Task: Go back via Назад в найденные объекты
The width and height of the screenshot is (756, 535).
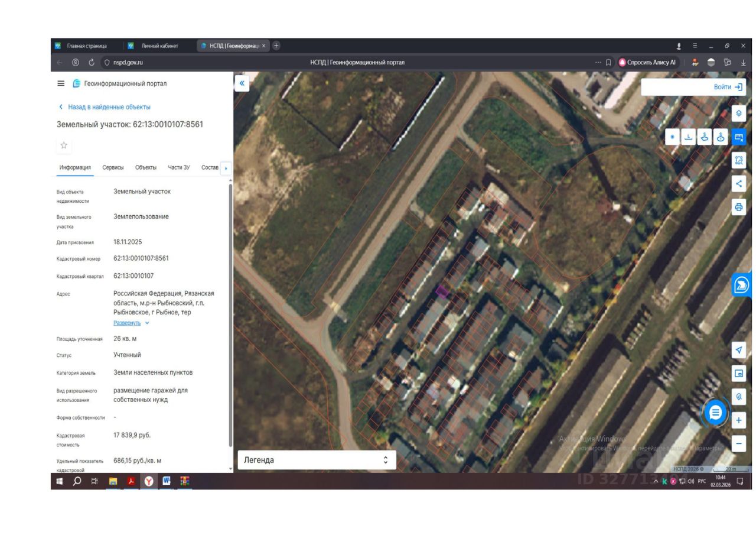Action: [x=105, y=107]
